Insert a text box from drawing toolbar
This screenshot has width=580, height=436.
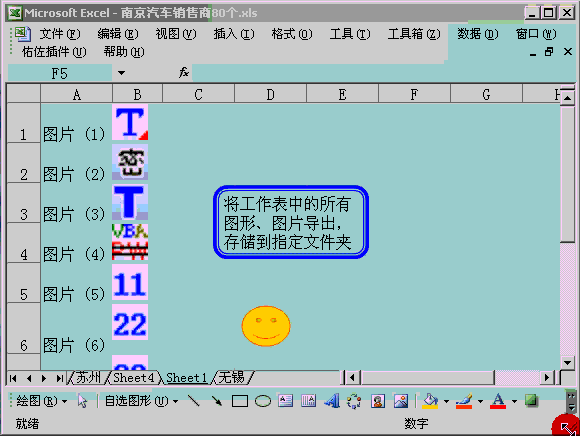click(x=285, y=400)
